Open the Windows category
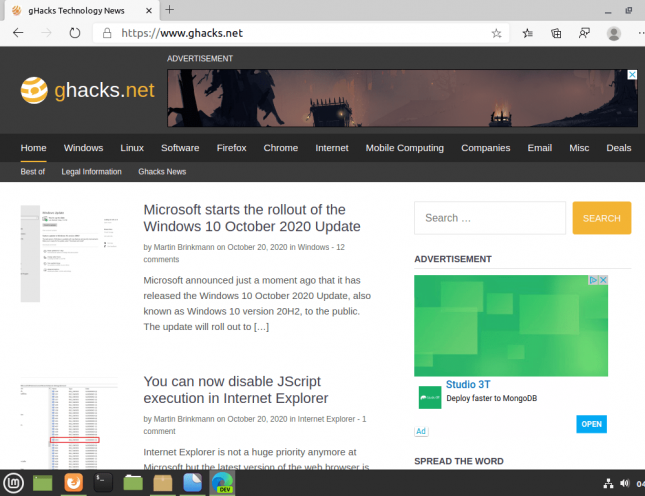Viewport: 645px width, 496px height. (84, 148)
